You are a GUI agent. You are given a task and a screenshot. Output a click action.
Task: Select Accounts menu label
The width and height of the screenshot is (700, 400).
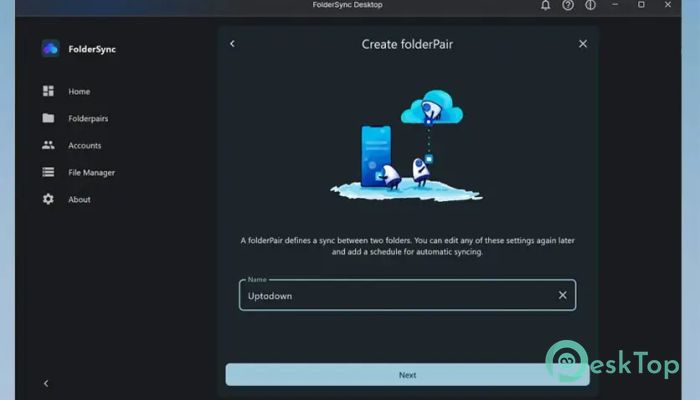[84, 146]
